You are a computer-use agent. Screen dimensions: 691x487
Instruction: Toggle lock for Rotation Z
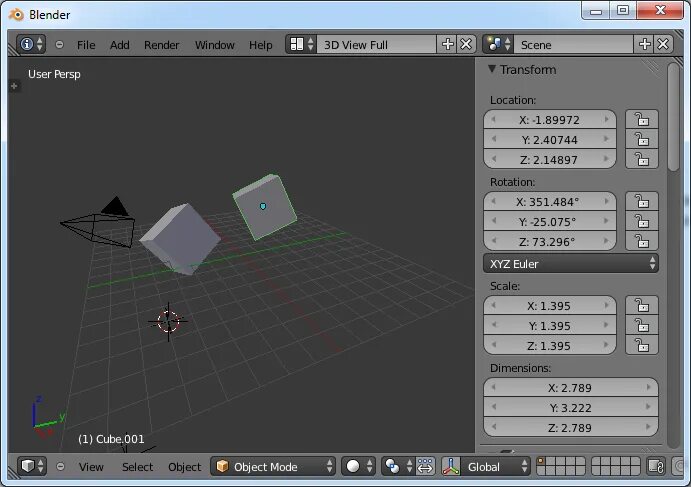[642, 241]
